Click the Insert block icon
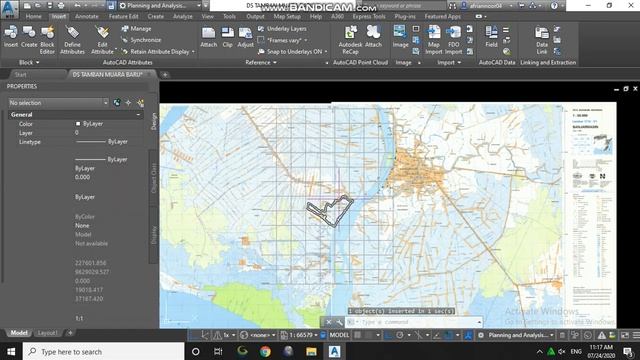Screen dimensions: 640x360 tap(11, 33)
